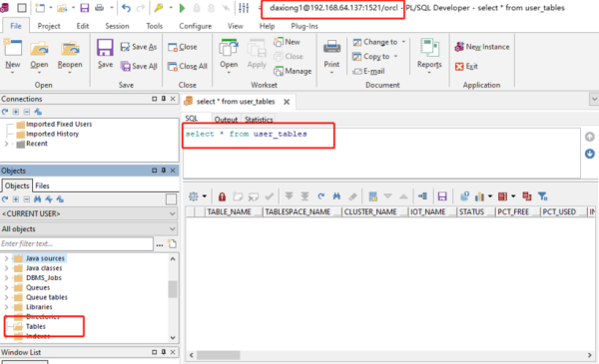Click the Open folder ribbon icon

coord(39,49)
